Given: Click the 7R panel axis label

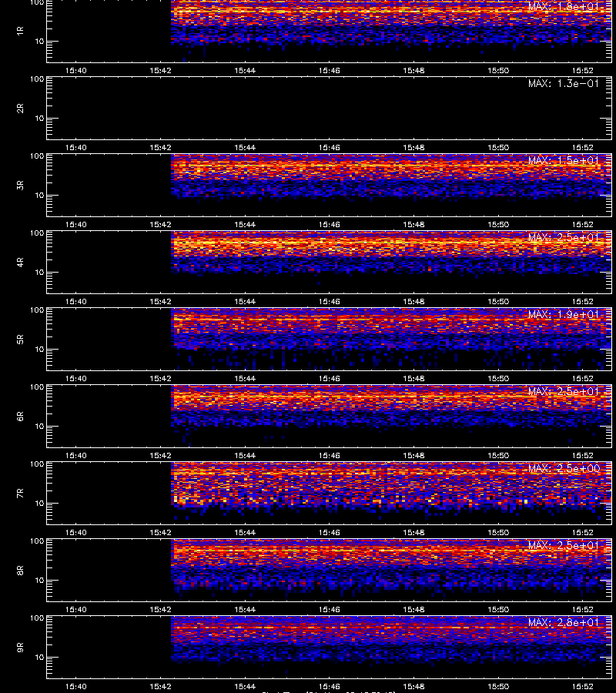Looking at the screenshot, I should [20, 494].
